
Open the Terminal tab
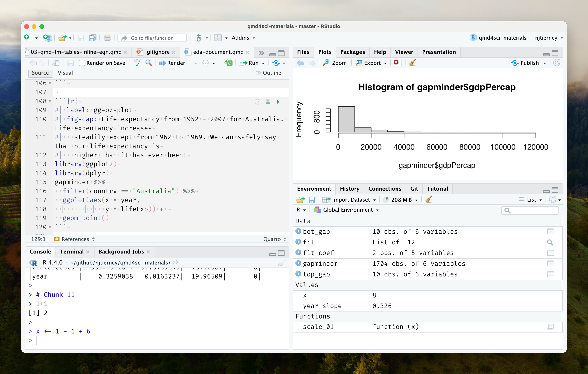[72, 252]
